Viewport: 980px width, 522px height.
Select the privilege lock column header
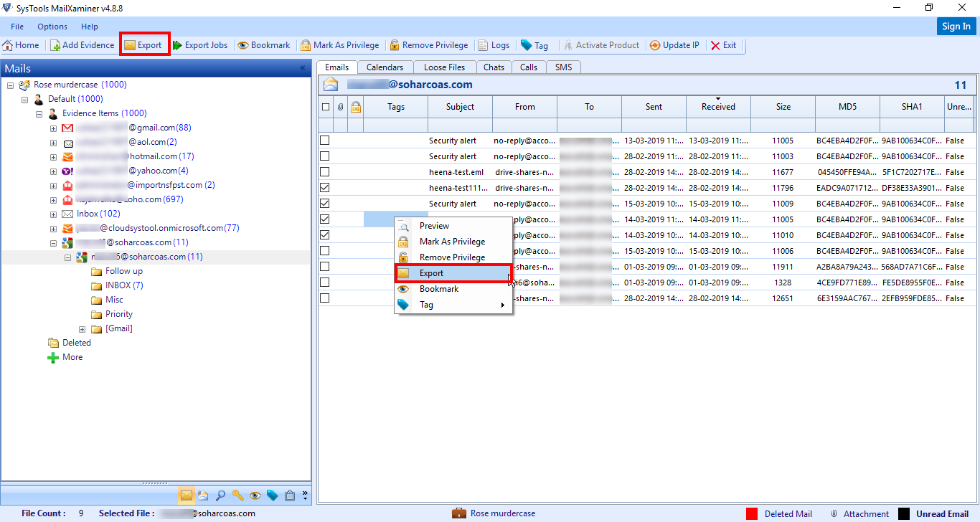click(x=355, y=107)
